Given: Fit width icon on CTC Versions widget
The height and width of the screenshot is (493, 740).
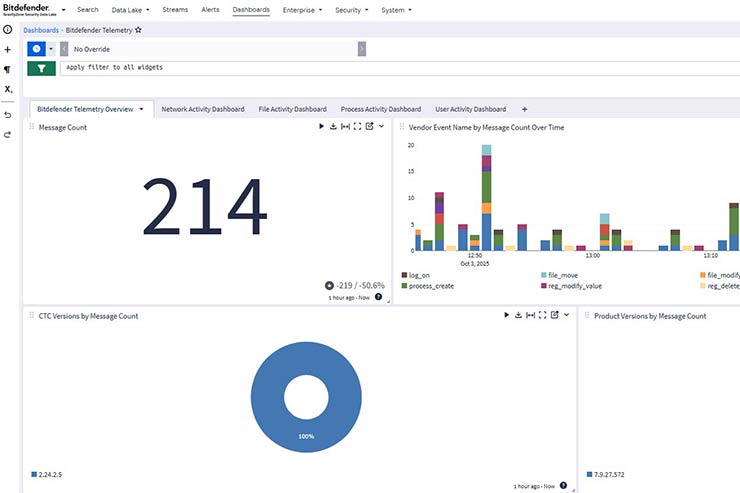Looking at the screenshot, I should [530, 315].
